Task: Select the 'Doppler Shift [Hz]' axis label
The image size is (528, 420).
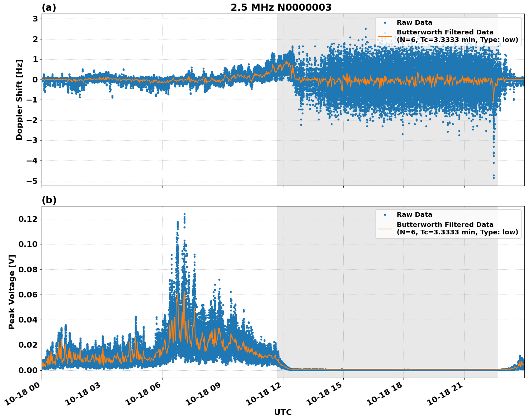Action: point(19,100)
